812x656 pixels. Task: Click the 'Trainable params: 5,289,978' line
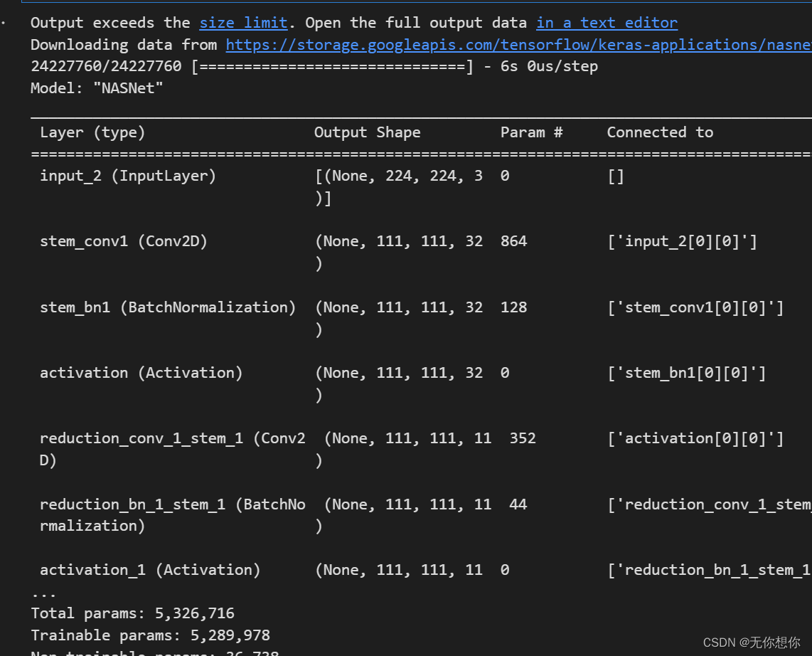pyautogui.click(x=150, y=635)
